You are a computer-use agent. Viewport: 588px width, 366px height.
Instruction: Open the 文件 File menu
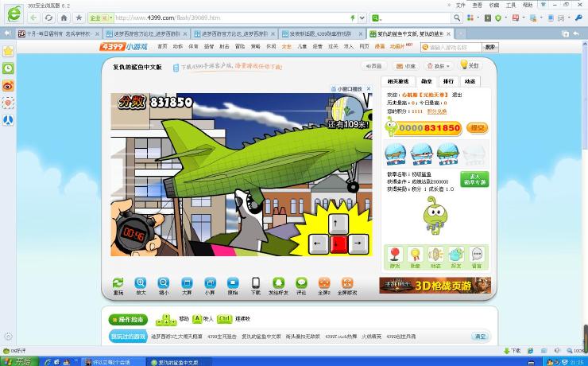click(461, 6)
